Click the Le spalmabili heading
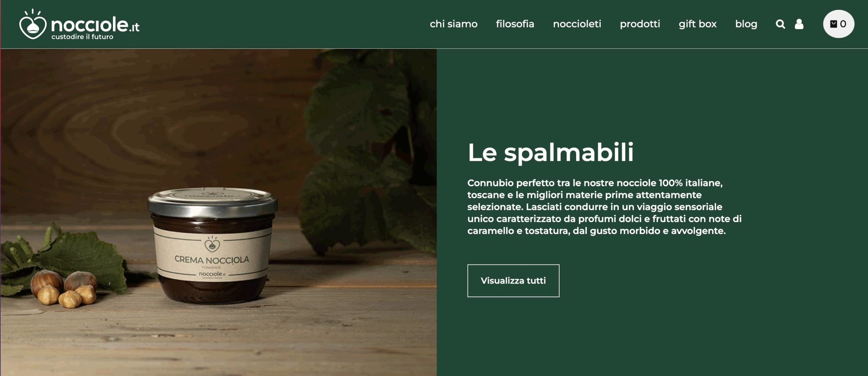 550,152
